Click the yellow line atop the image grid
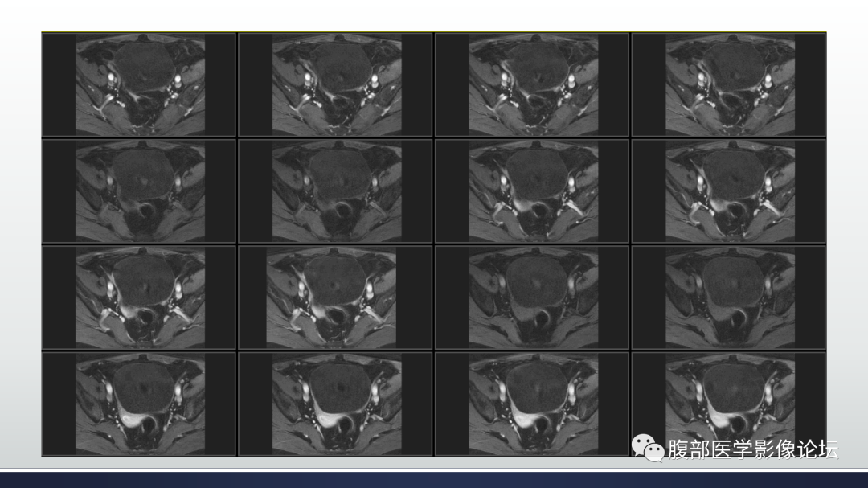This screenshot has height=488, width=868. tap(434, 32)
